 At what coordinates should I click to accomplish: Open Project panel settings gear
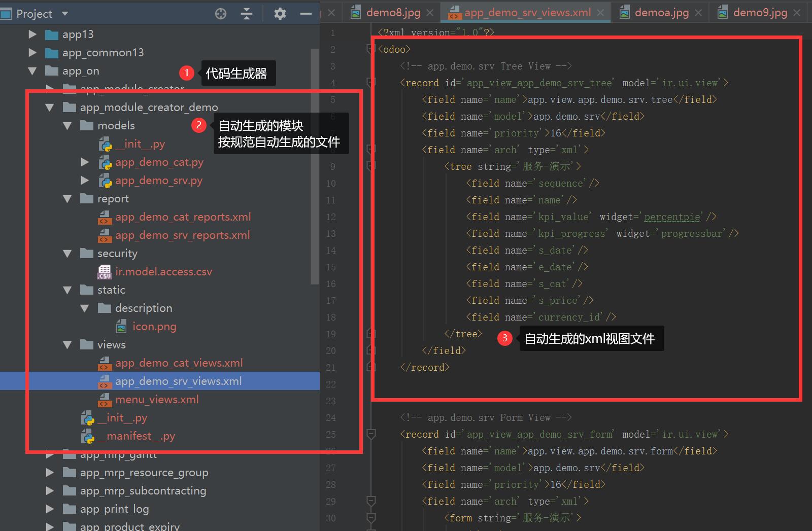pos(280,14)
